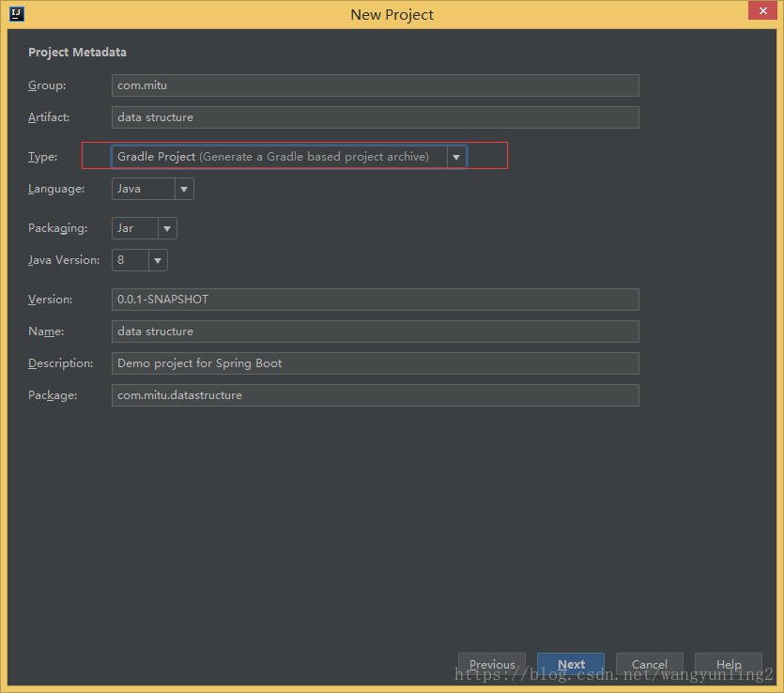
Task: Open the Packaging dropdown arrow
Action: point(167,228)
